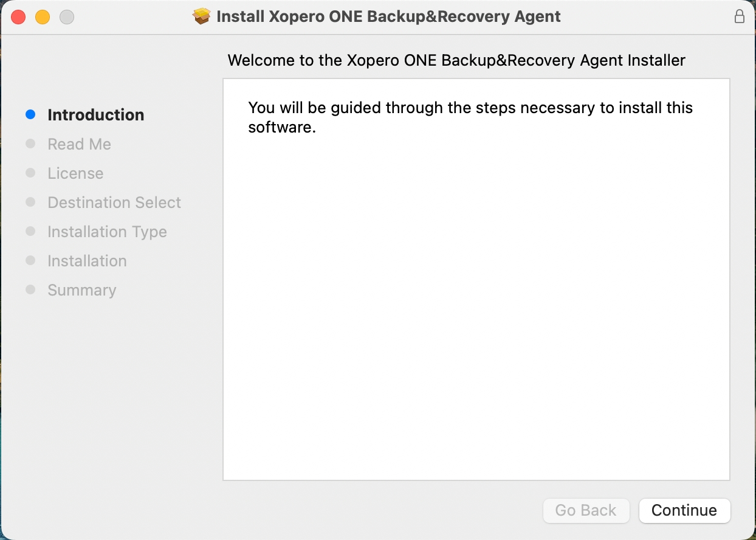
Task: Select the Destination Select step label
Action: (x=114, y=202)
